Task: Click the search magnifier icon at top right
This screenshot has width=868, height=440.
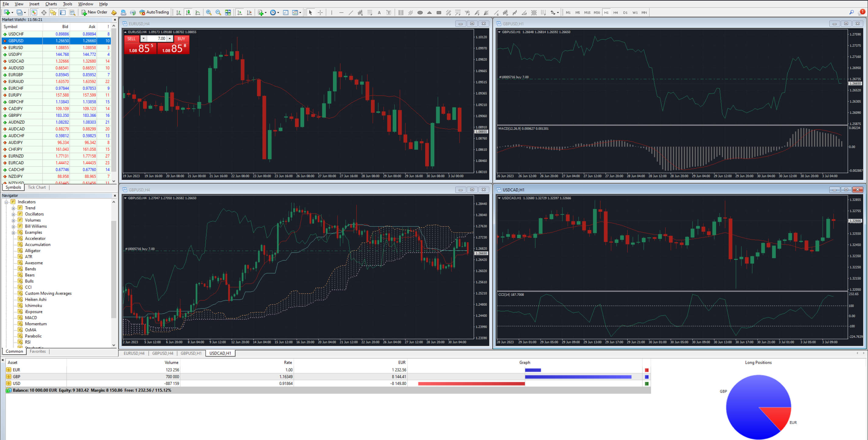Action: (x=851, y=12)
